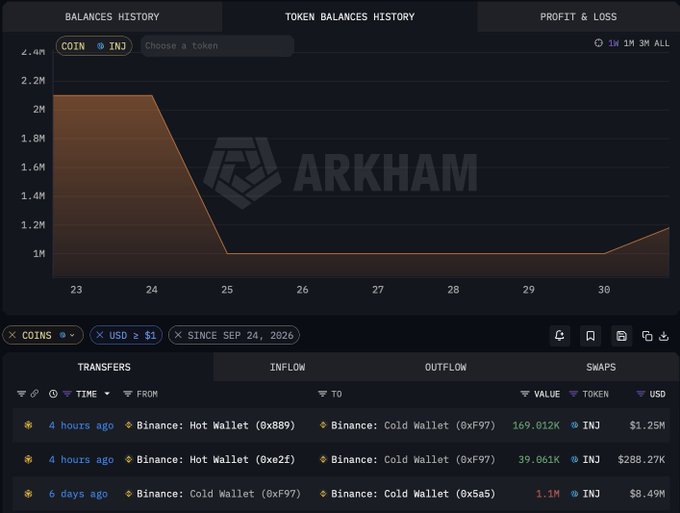The image size is (680, 513).
Task: Open the Transfers tab
Action: (x=104, y=367)
